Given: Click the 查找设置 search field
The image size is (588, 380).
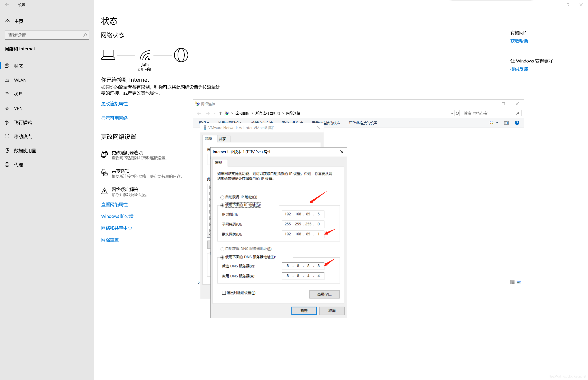Looking at the screenshot, I should tap(47, 35).
